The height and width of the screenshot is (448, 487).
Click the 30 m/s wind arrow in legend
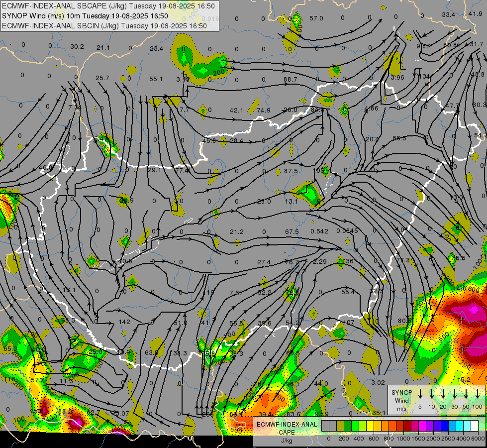(x=454, y=394)
